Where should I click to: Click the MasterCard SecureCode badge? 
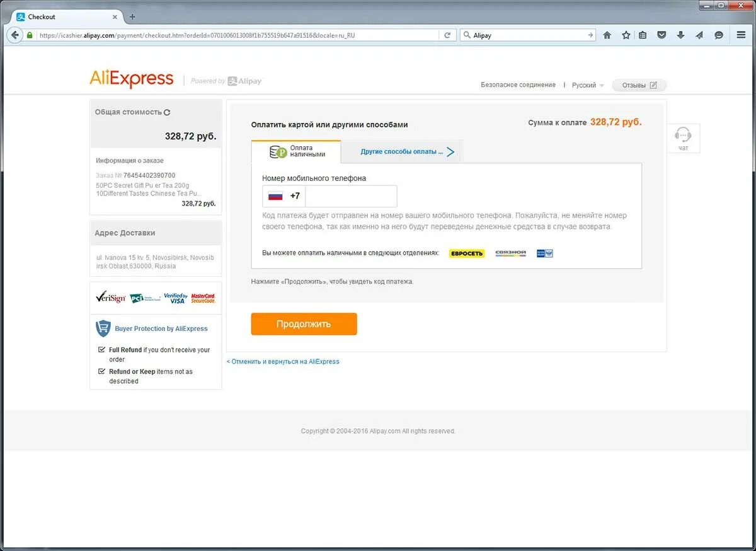click(203, 298)
